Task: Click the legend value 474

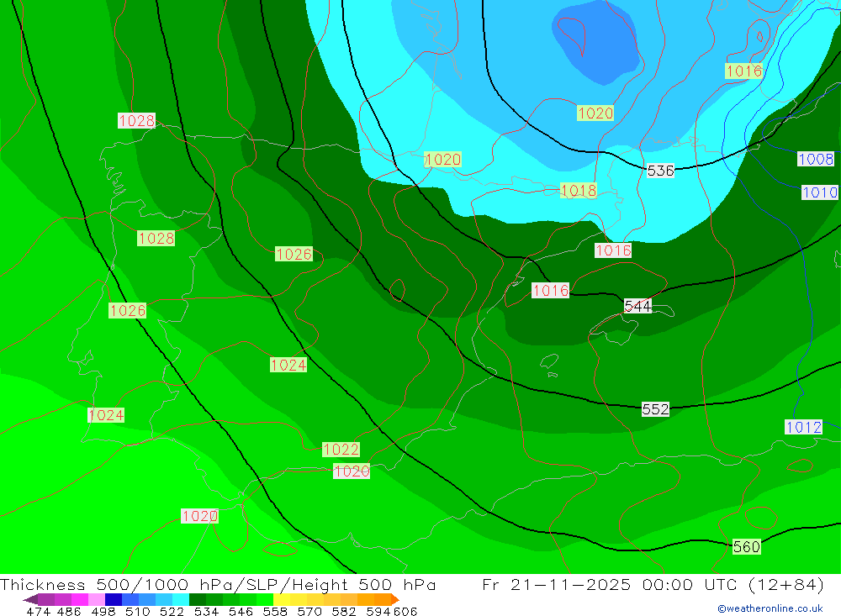Action: click(x=38, y=611)
